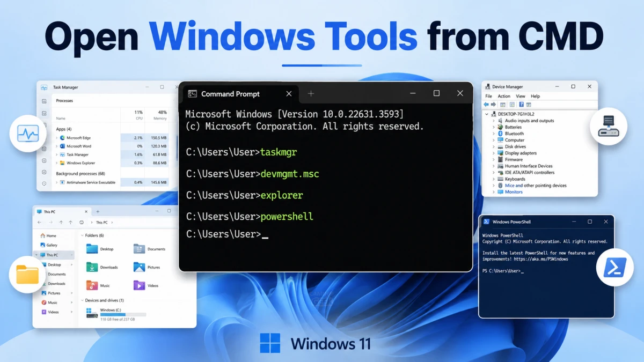Open the Pictures folder icon in Folders group

click(x=140, y=267)
